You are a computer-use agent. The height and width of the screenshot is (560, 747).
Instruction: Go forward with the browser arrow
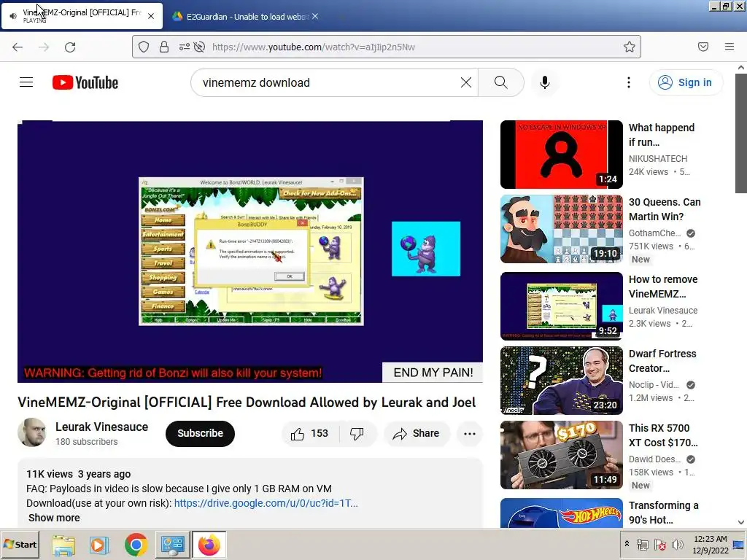pyautogui.click(x=44, y=47)
